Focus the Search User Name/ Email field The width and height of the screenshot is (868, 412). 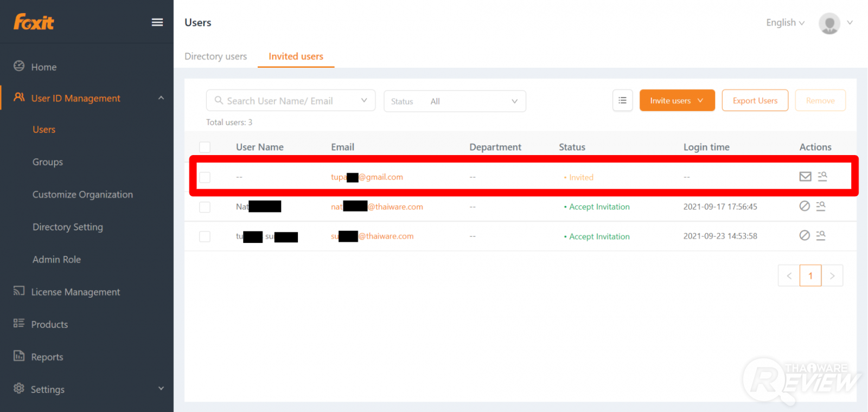pyautogui.click(x=291, y=100)
